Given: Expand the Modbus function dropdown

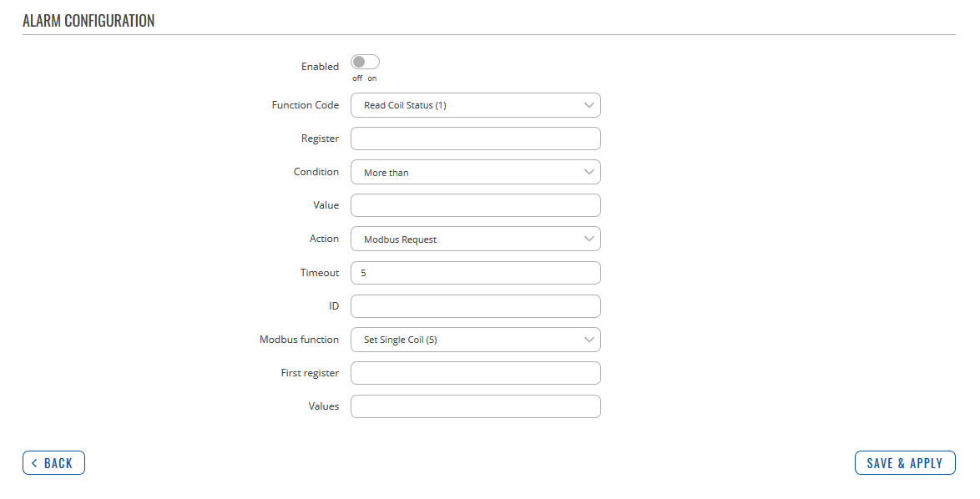Looking at the screenshot, I should pos(475,340).
